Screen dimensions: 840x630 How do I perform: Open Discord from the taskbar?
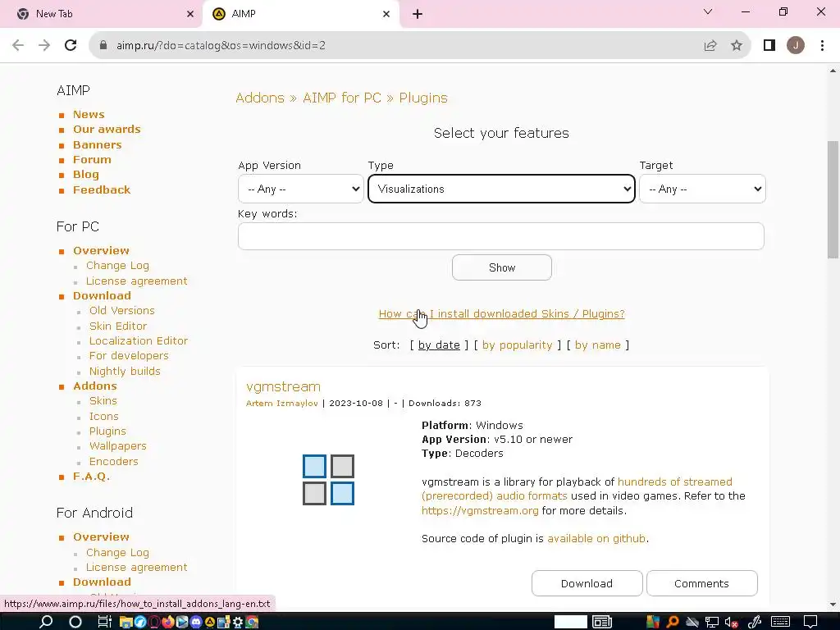tap(196, 622)
